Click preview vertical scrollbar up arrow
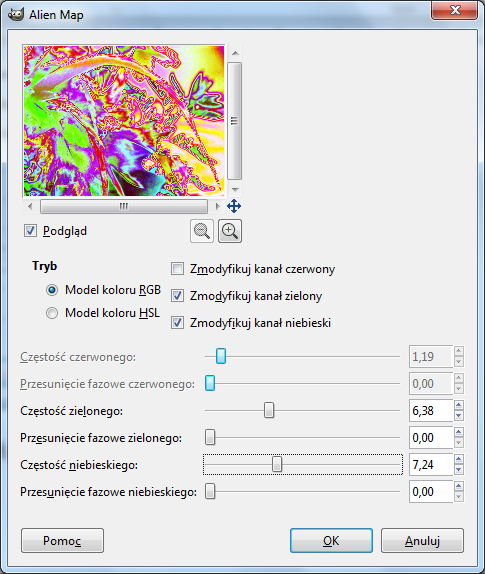The width and height of the screenshot is (485, 574). coord(235,53)
